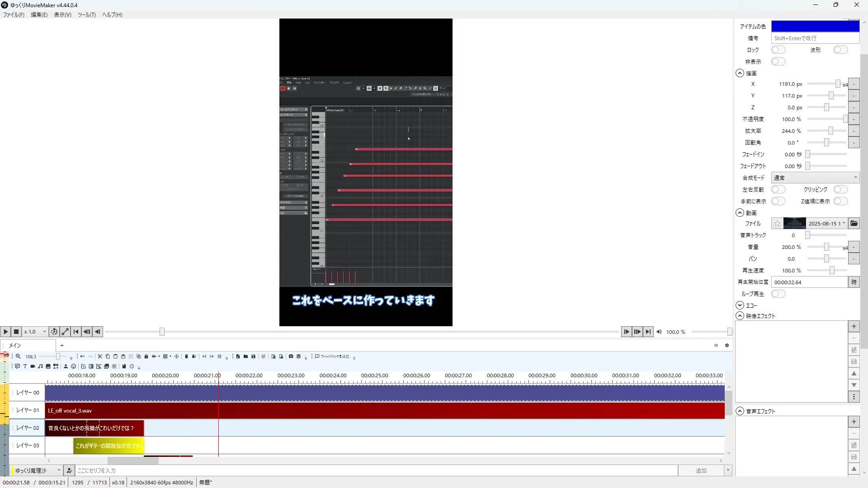This screenshot has height=488, width=868.
Task: Enable the 非表示 toggle
Action: coord(778,61)
